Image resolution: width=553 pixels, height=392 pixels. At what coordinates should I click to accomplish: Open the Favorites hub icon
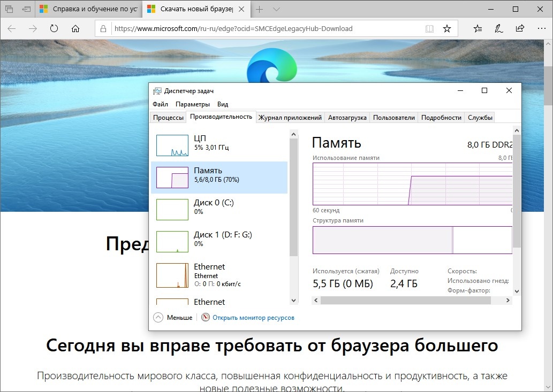point(478,28)
